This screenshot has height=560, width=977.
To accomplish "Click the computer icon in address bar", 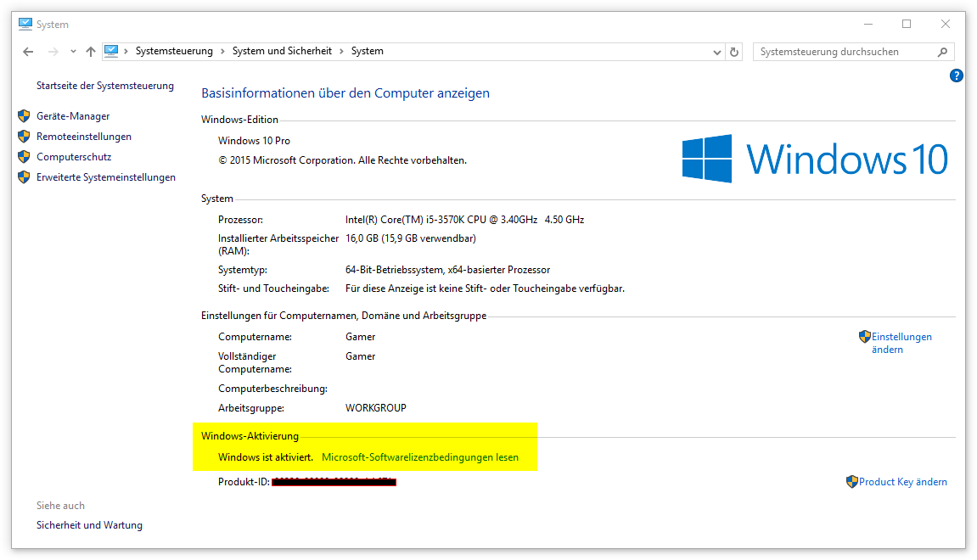I will click(x=111, y=51).
